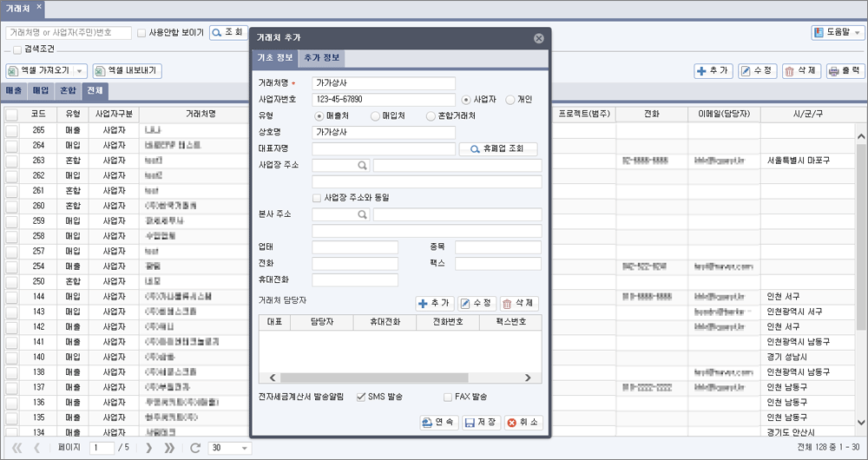The height and width of the screenshot is (460, 868).
Task: Check the select-all header checkbox
Action: pos(11,115)
